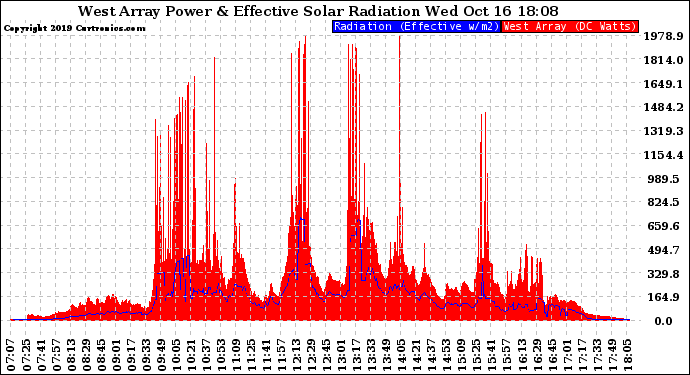Viewport: 690px width, 375px height.
Task: Click the 09:17 time axis label
Action: [132, 355]
